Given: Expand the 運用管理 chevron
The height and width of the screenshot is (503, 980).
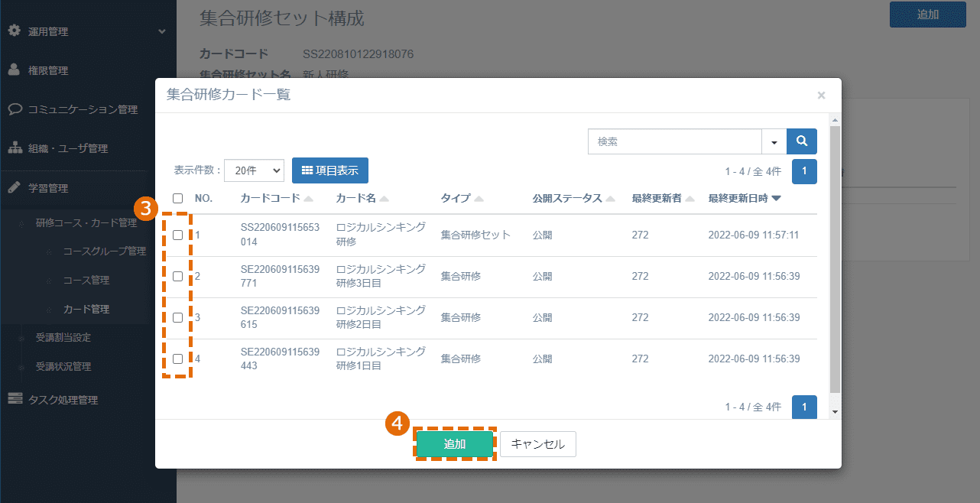Looking at the screenshot, I should coord(161,31).
